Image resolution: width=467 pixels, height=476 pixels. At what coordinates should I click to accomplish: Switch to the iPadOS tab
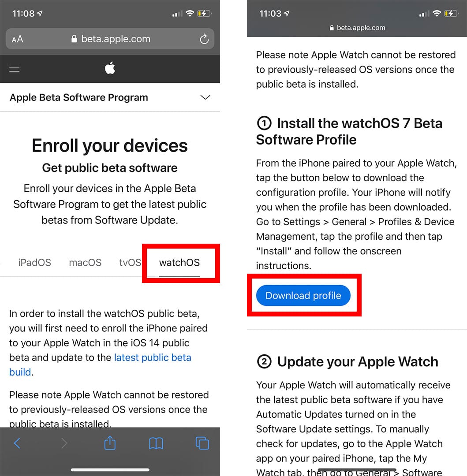(x=34, y=263)
